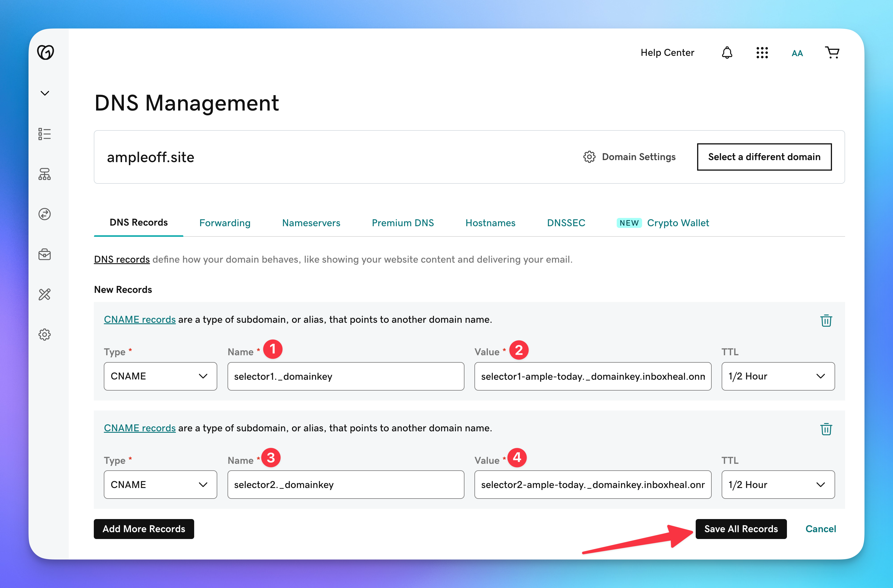Open sidebar settings gear icon
This screenshot has width=893, height=588.
[45, 334]
